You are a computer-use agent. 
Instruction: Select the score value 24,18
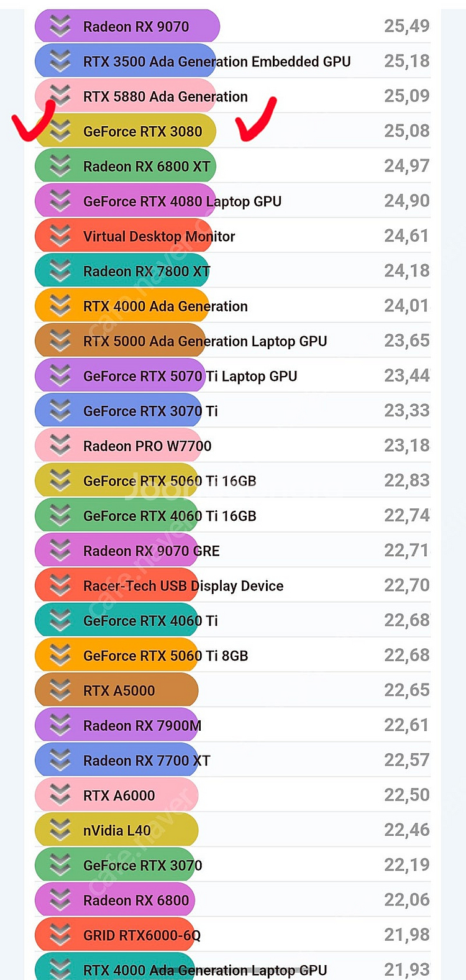407,271
